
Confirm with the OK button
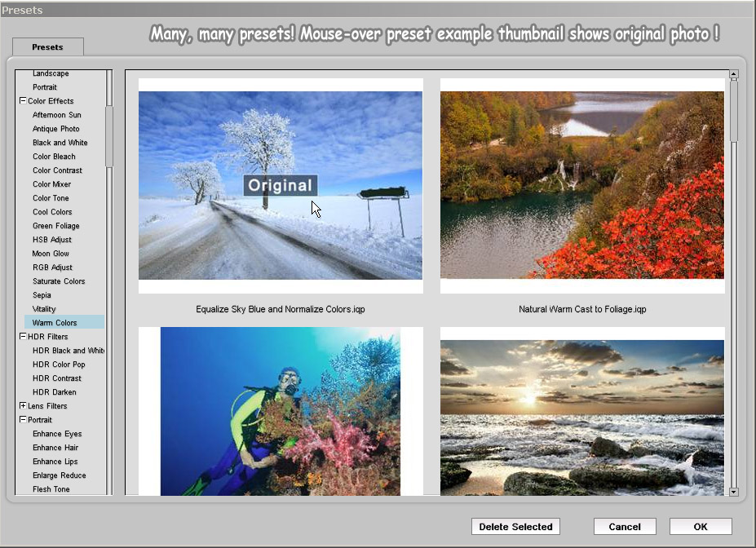click(701, 527)
